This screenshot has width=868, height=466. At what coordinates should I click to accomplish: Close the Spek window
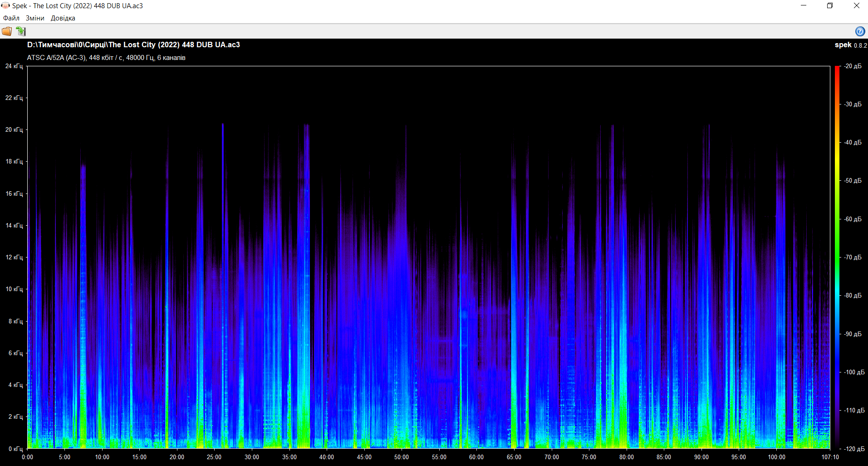point(856,5)
